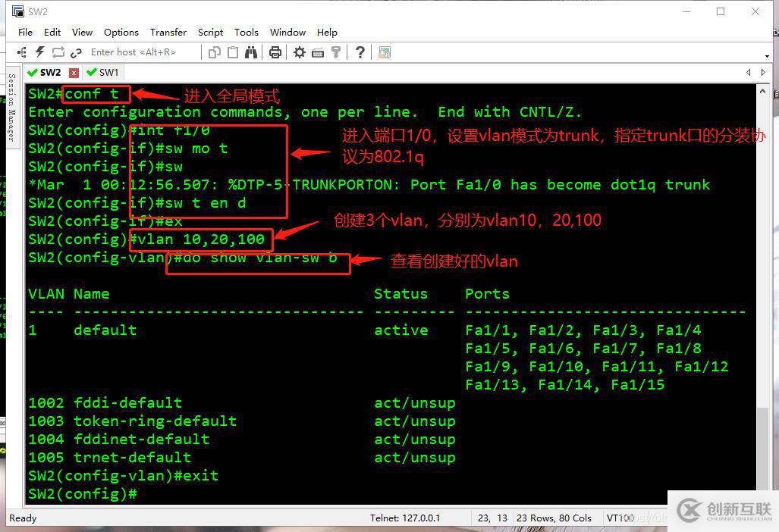The height and width of the screenshot is (532, 779).
Task: Click the fddi-default VLAN row
Action: coord(241,403)
